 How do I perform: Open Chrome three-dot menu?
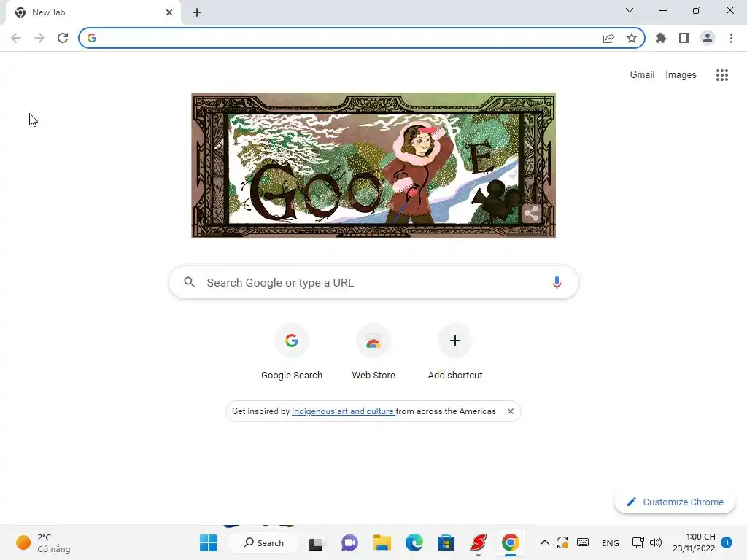point(731,38)
